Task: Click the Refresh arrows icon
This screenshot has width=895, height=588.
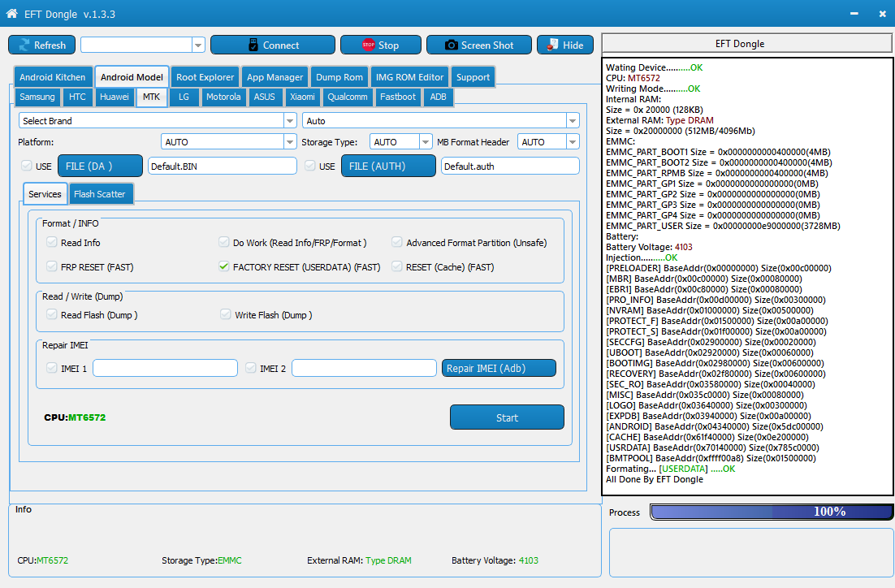Action: click(24, 45)
